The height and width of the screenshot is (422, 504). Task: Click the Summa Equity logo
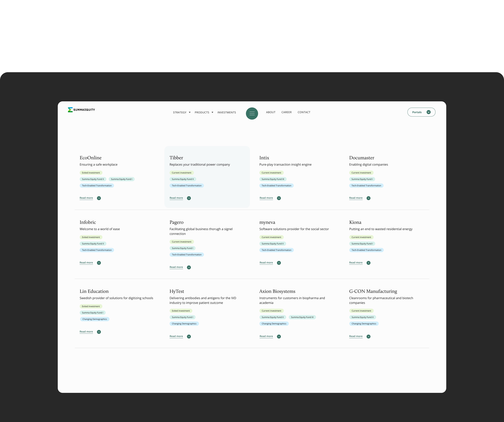81,110
